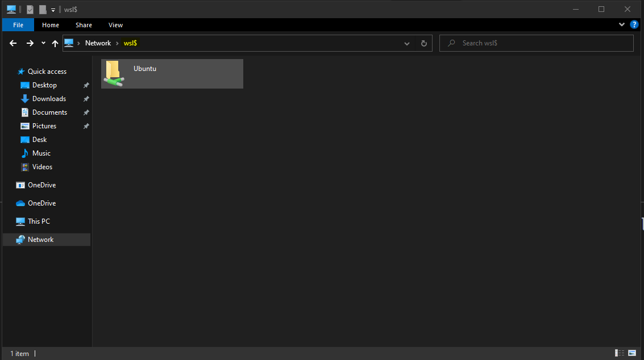
Task: Click the computer icon in address bar
Action: [69, 43]
